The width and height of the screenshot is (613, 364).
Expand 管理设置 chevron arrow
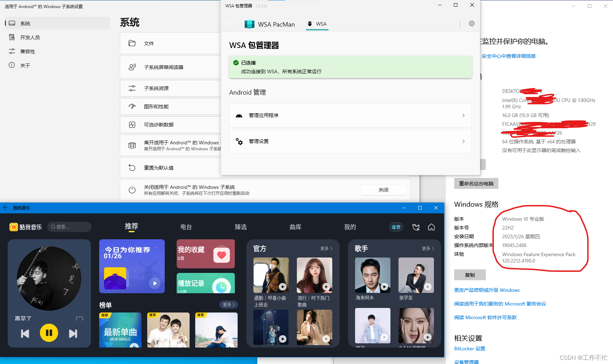tap(463, 141)
